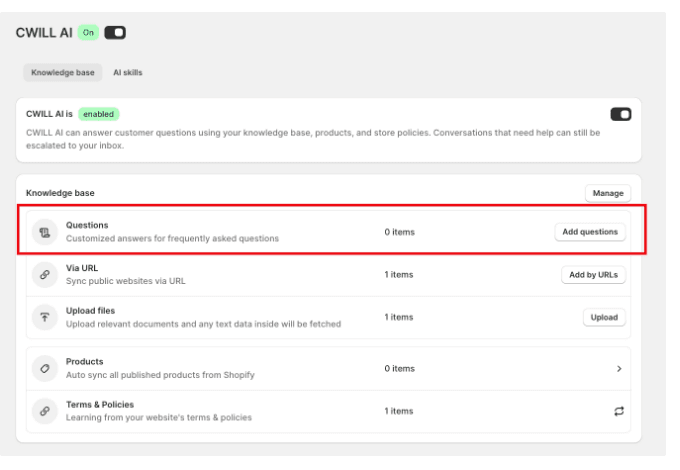The width and height of the screenshot is (680, 470).
Task: Click '1 items' in the Terms & Policies row
Action: (399, 411)
